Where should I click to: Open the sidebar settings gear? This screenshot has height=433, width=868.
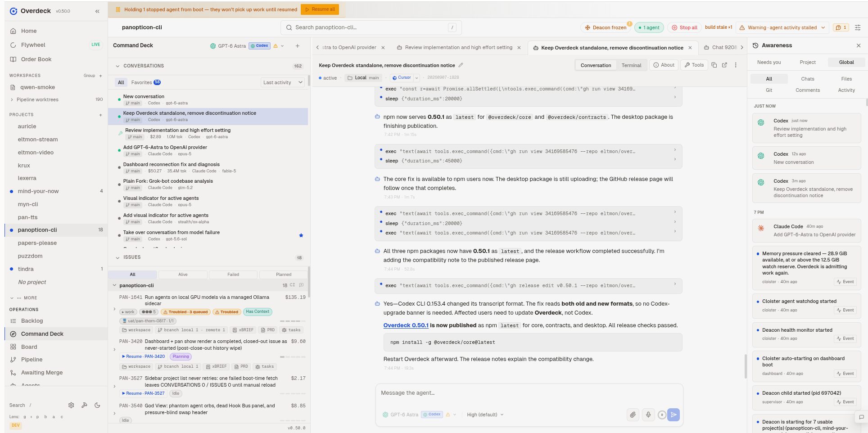tap(71, 405)
